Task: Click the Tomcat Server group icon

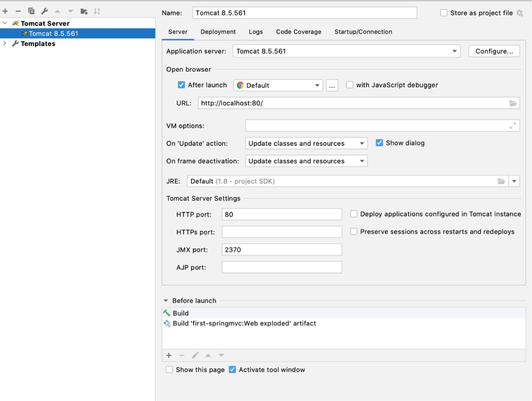Action: tap(15, 23)
